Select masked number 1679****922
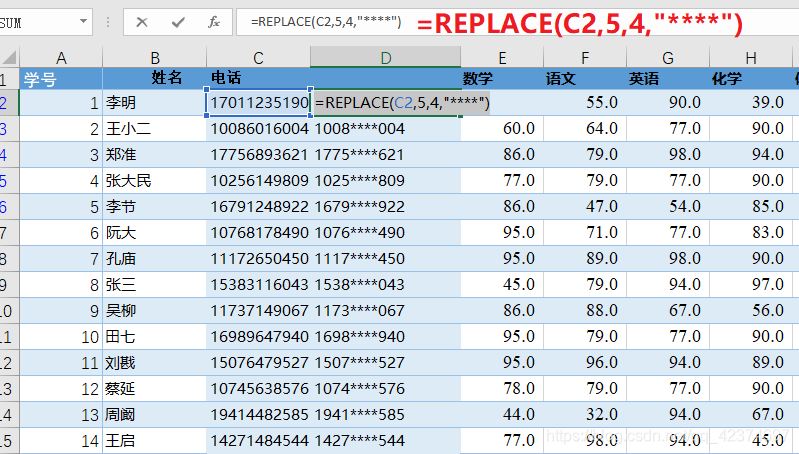799x454 pixels. [386, 207]
